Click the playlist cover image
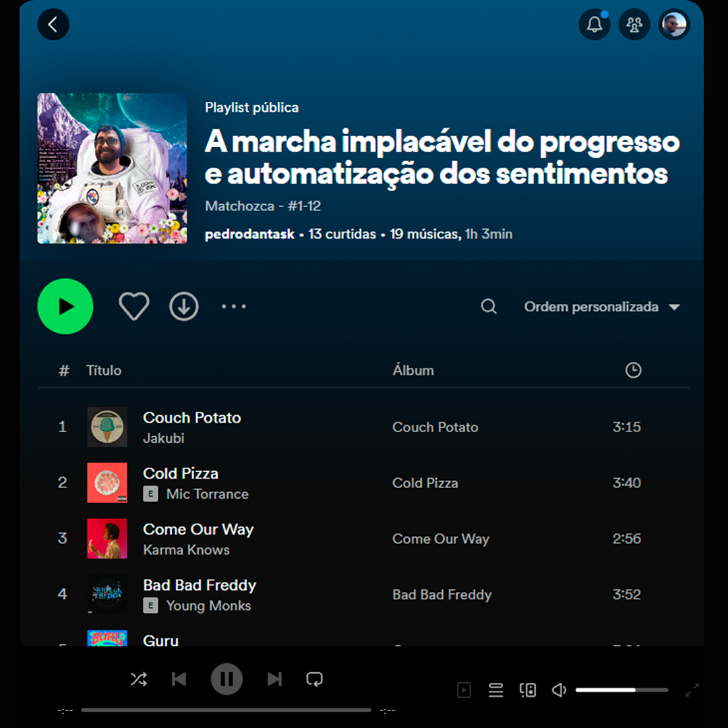The width and height of the screenshot is (728, 728). (x=113, y=168)
